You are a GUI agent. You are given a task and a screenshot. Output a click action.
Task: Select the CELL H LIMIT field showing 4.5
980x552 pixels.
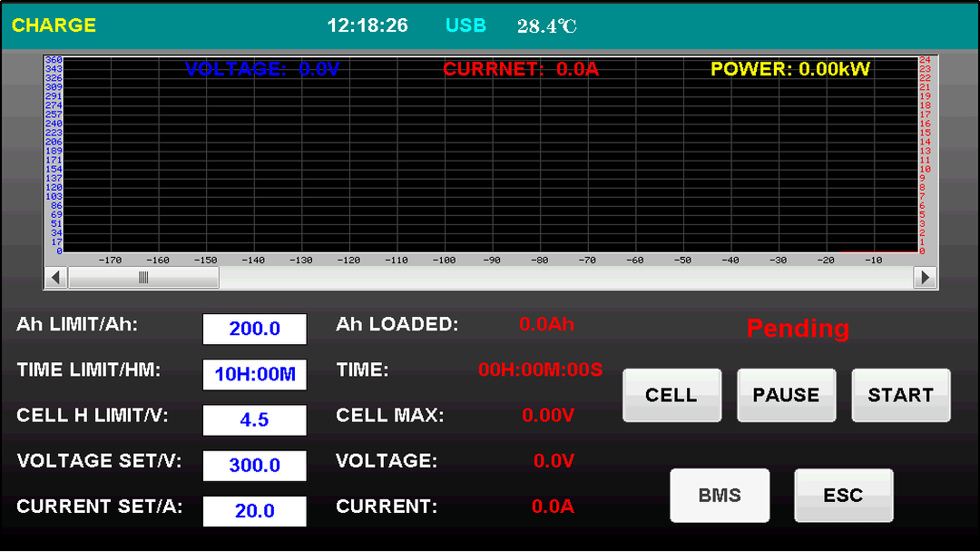coord(254,420)
